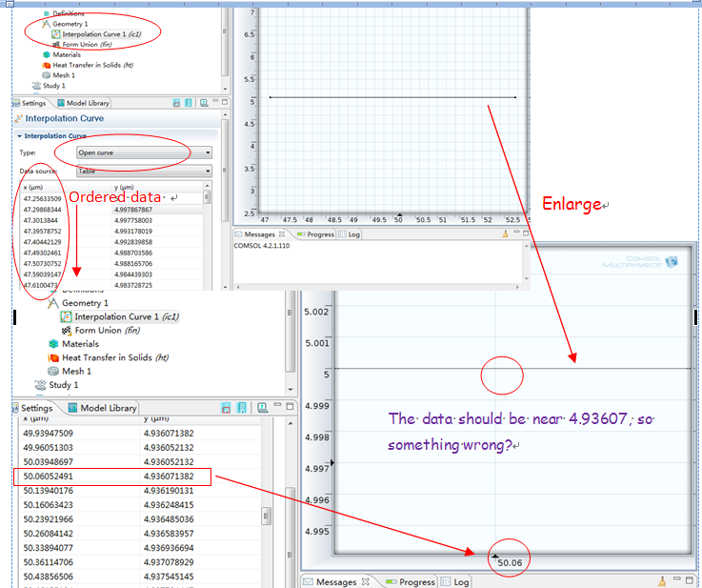Click Heat Transfer in Solids icon in lower tree
Viewport: 702px width, 588px height.
pos(53,357)
